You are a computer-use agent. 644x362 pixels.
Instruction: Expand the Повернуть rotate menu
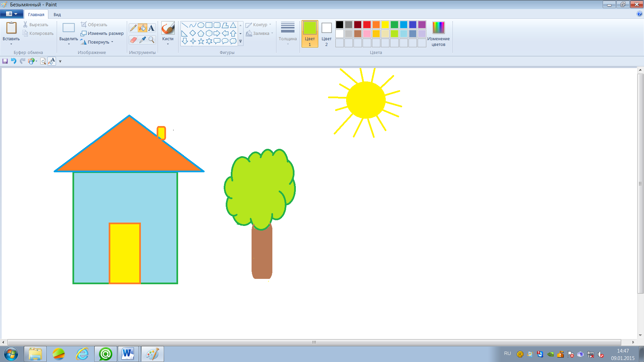click(x=97, y=42)
